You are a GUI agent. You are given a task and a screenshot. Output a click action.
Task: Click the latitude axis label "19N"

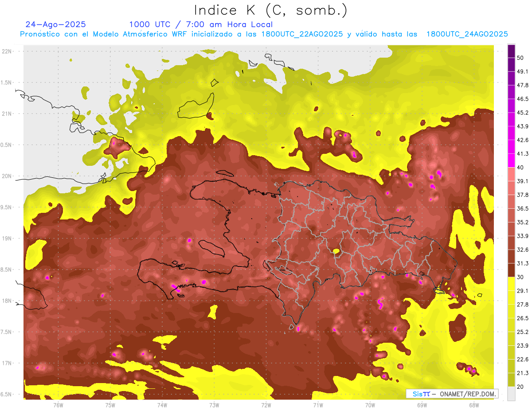[7, 239]
